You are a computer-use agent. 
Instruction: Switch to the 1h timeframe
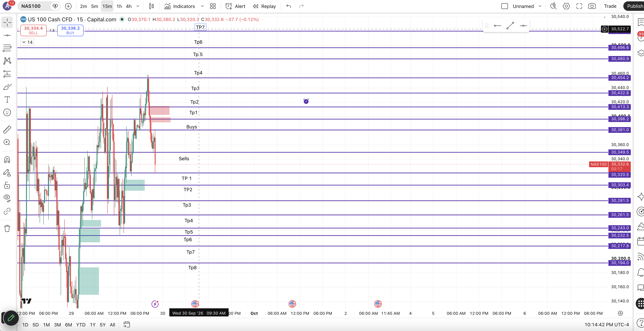119,6
